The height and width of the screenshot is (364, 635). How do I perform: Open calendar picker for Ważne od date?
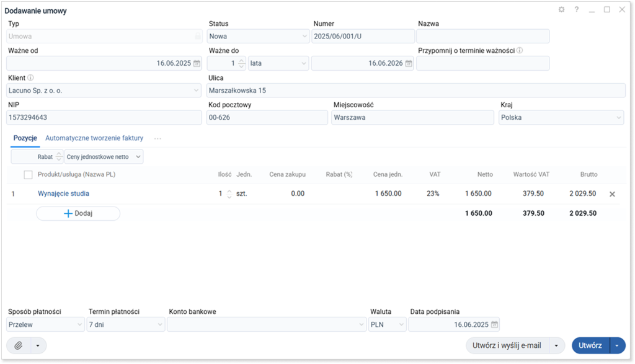click(x=197, y=64)
